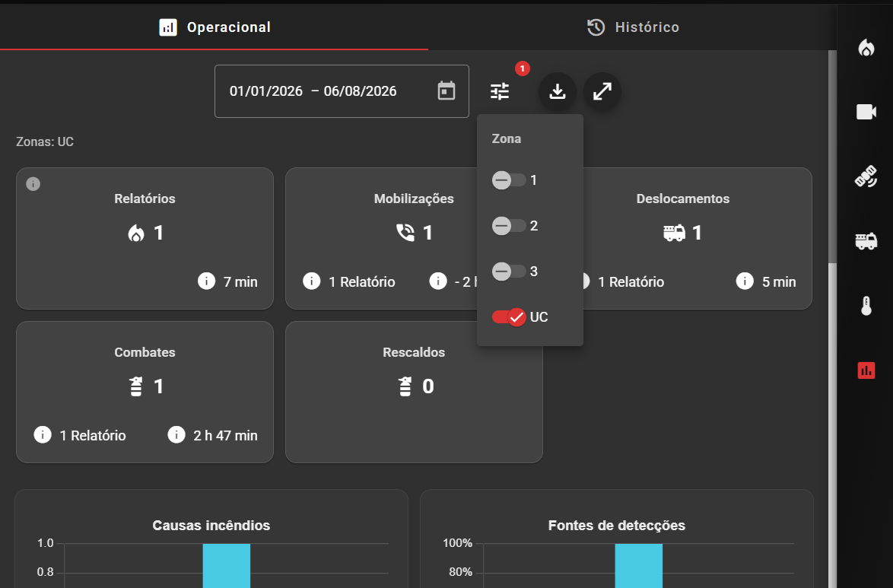Screen dimensions: 893x588
Task: Click the Causas incêndios blue bar
Action: [227, 565]
